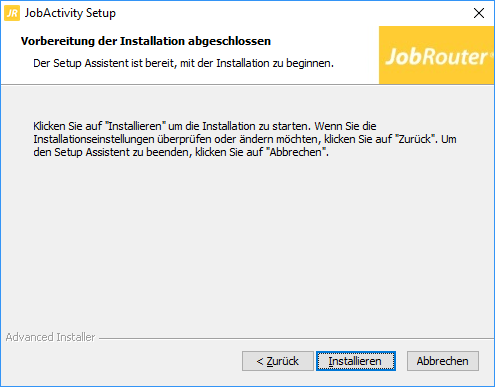Click the quoted word "Zurück" in the instructions

pos(417,139)
